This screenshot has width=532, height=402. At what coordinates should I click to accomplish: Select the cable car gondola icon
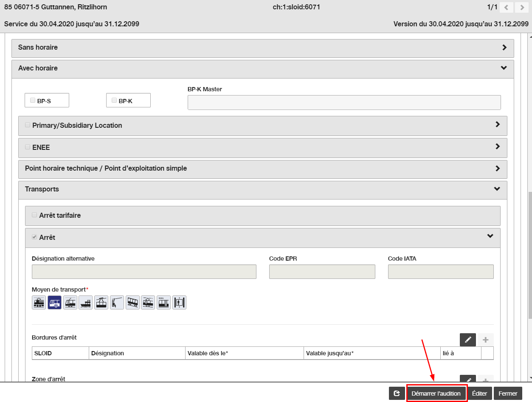point(101,302)
